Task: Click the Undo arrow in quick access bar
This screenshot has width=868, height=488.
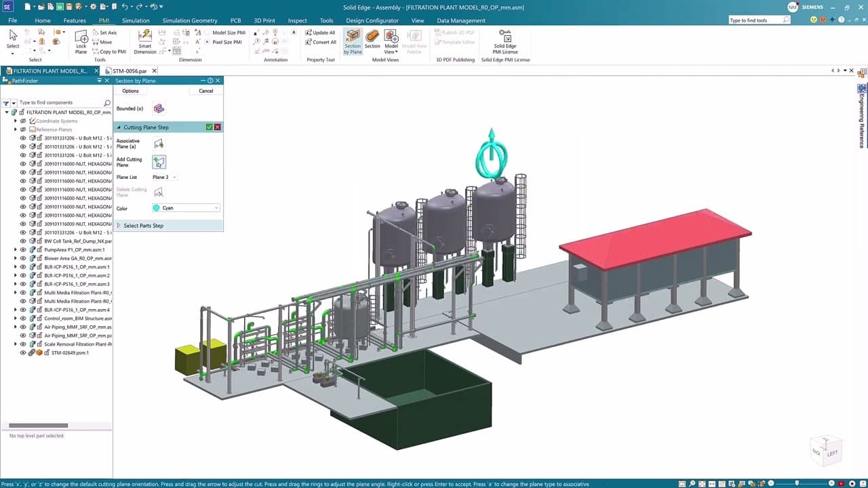Action: pyautogui.click(x=125, y=7)
